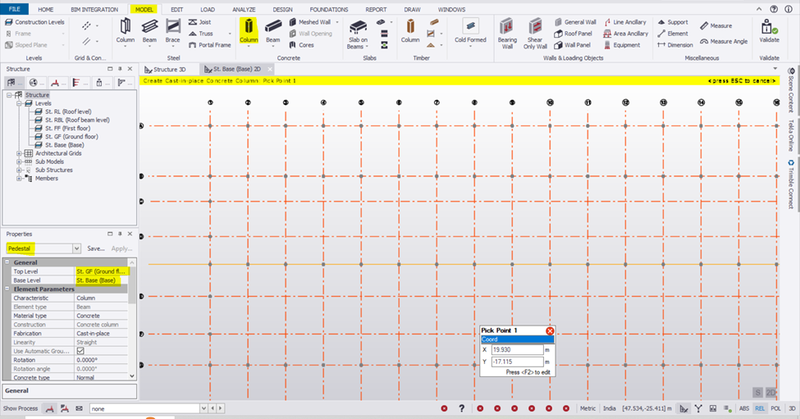Switch to the Structure 3D view tab
The width and height of the screenshot is (800, 419).
170,69
